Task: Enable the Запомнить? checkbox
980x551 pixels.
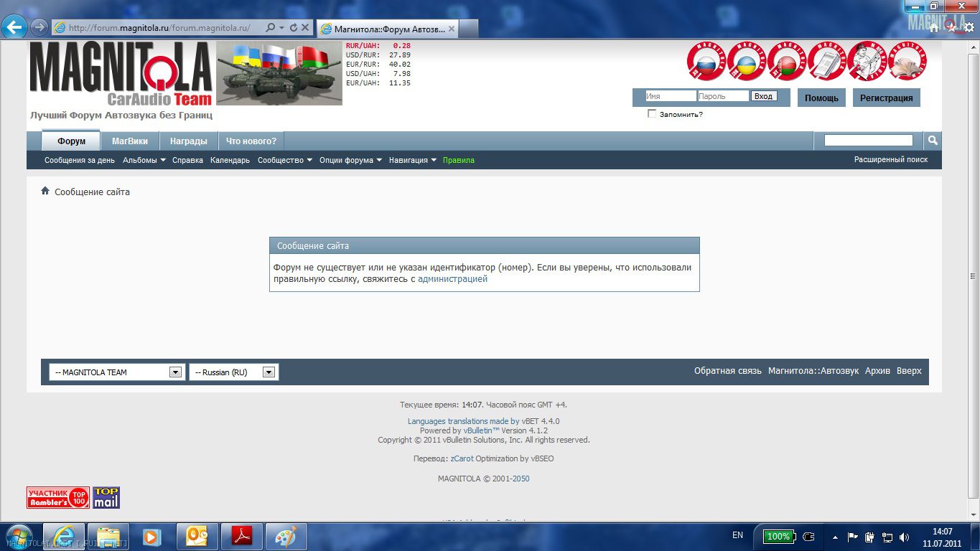Action: (x=652, y=114)
